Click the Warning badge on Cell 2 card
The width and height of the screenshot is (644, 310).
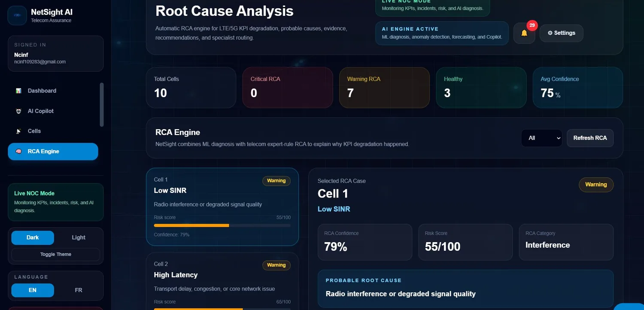[276, 265]
